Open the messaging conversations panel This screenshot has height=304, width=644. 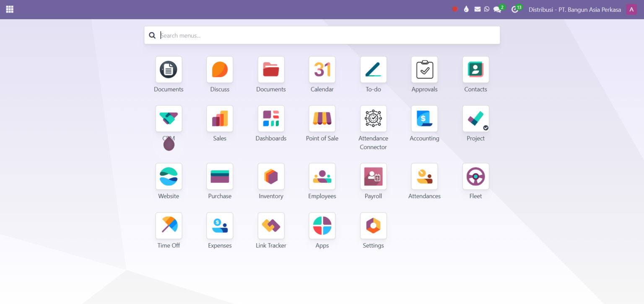tap(497, 8)
